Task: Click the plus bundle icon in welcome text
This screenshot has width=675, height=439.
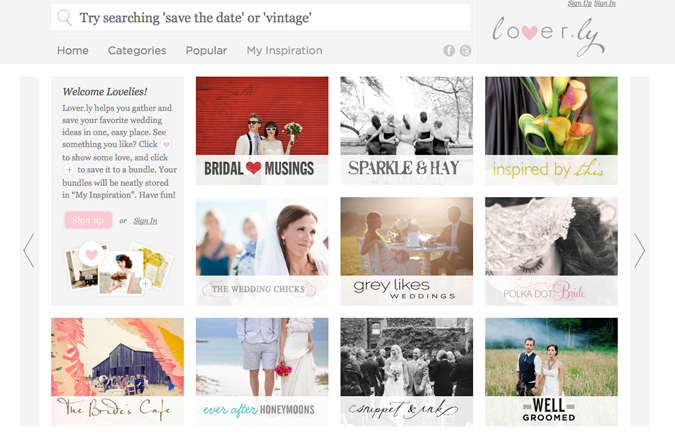Action: (x=69, y=170)
